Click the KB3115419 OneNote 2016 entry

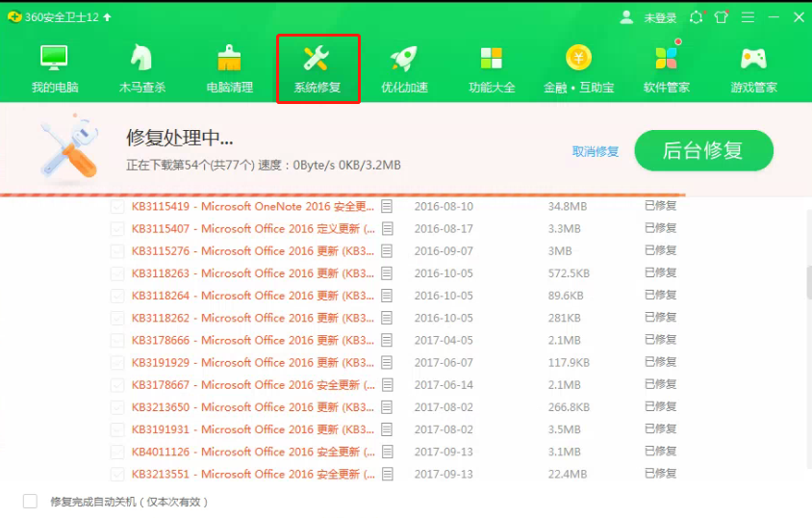pos(253,207)
